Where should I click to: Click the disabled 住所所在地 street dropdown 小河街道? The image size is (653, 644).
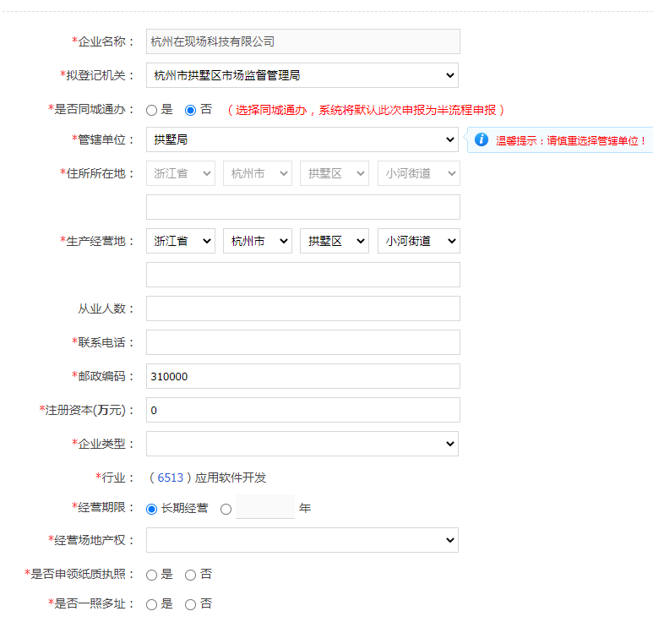pyautogui.click(x=419, y=173)
